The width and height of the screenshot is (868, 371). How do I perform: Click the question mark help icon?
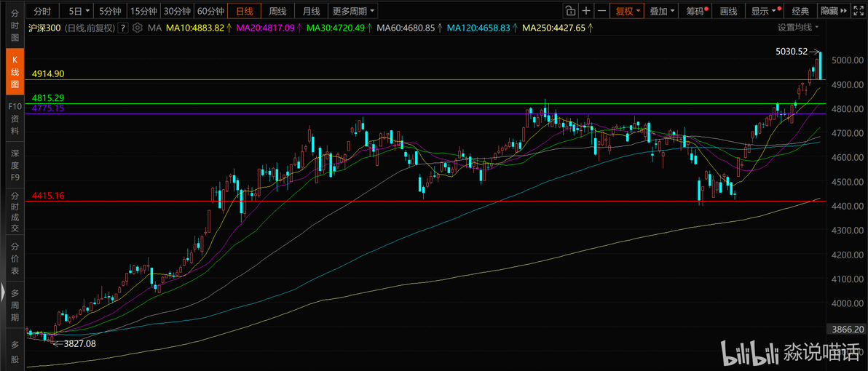[123, 28]
